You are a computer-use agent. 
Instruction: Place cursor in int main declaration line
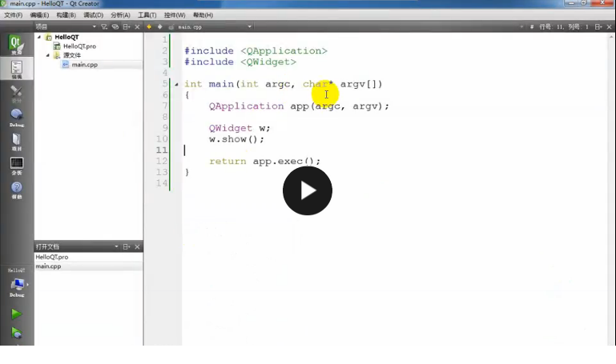point(284,84)
